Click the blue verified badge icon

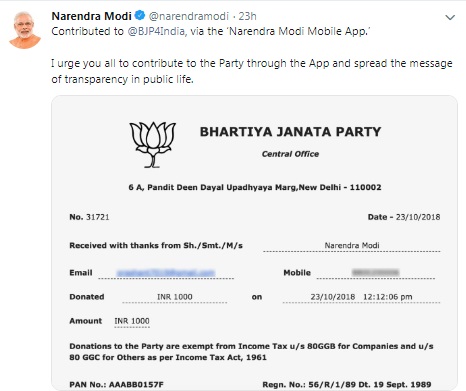[x=140, y=15]
